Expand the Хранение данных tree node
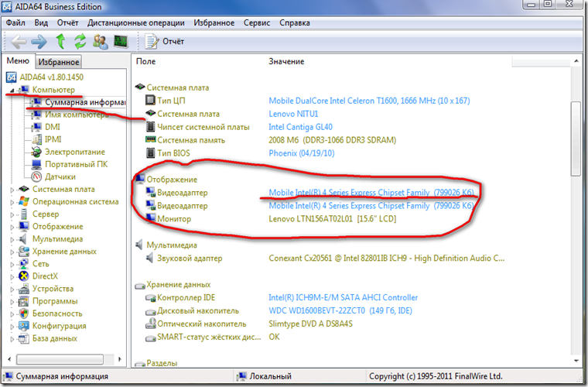Viewport: 588px width, 387px height. click(x=12, y=252)
